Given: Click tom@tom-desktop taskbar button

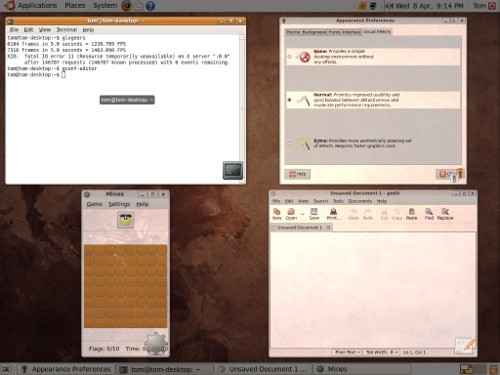Looking at the screenshot, I should click(x=164, y=369).
